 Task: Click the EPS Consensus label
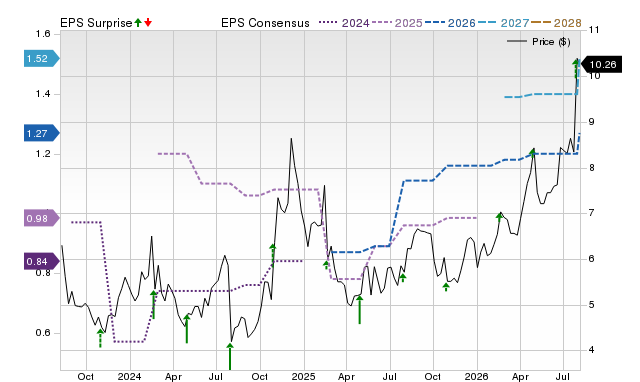point(265,23)
